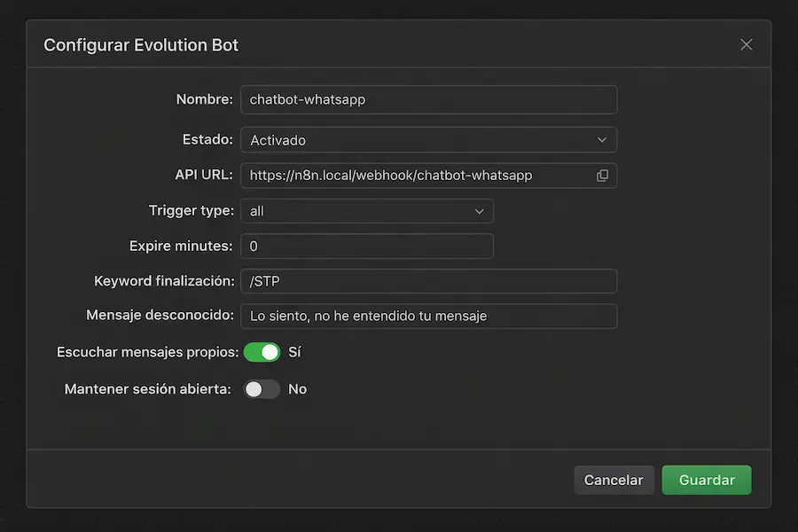Click the chatbot-whatsapp name field
The width and height of the screenshot is (798, 532).
(428, 99)
